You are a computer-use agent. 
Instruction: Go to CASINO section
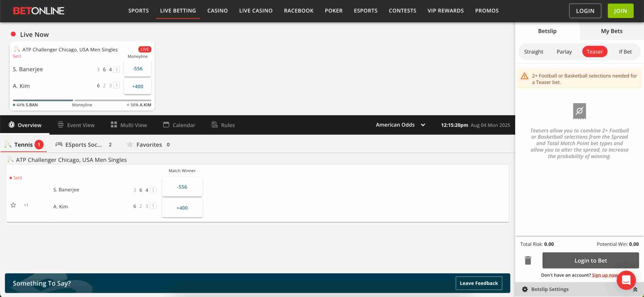pyautogui.click(x=218, y=11)
